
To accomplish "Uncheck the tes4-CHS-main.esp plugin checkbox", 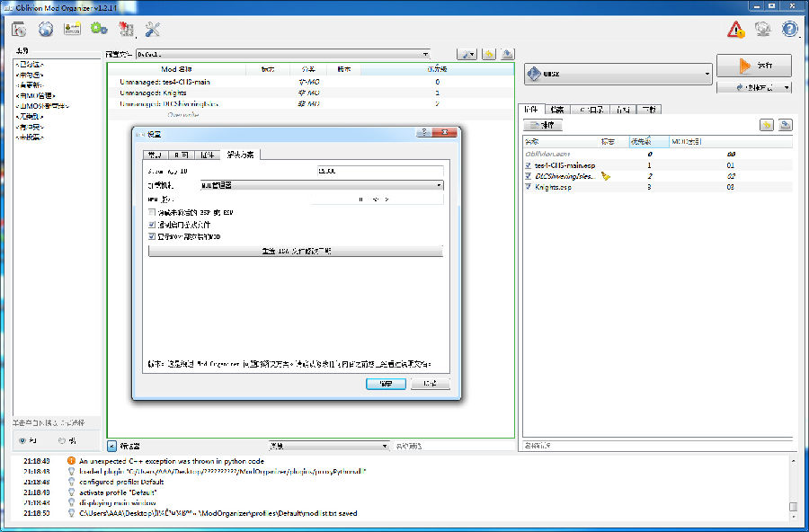I will [x=529, y=165].
